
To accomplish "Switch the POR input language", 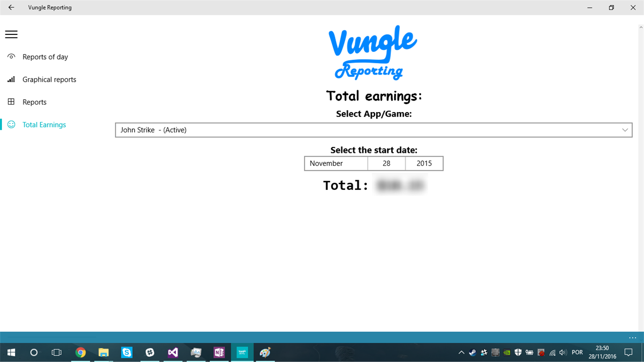I will (x=577, y=353).
